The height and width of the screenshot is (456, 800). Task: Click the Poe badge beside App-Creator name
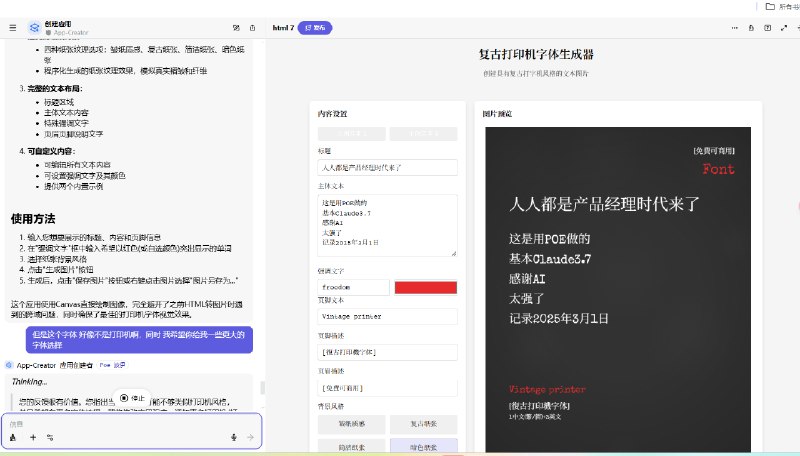[x=112, y=365]
